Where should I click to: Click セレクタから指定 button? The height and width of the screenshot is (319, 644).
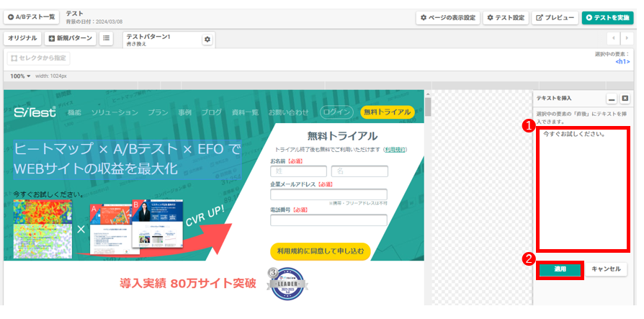point(39,58)
